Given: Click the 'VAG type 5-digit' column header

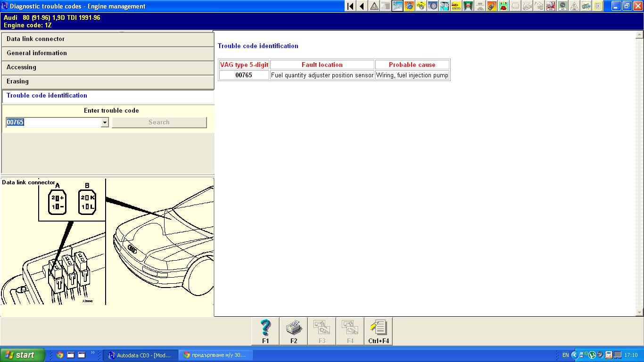Looking at the screenshot, I should (x=244, y=65).
